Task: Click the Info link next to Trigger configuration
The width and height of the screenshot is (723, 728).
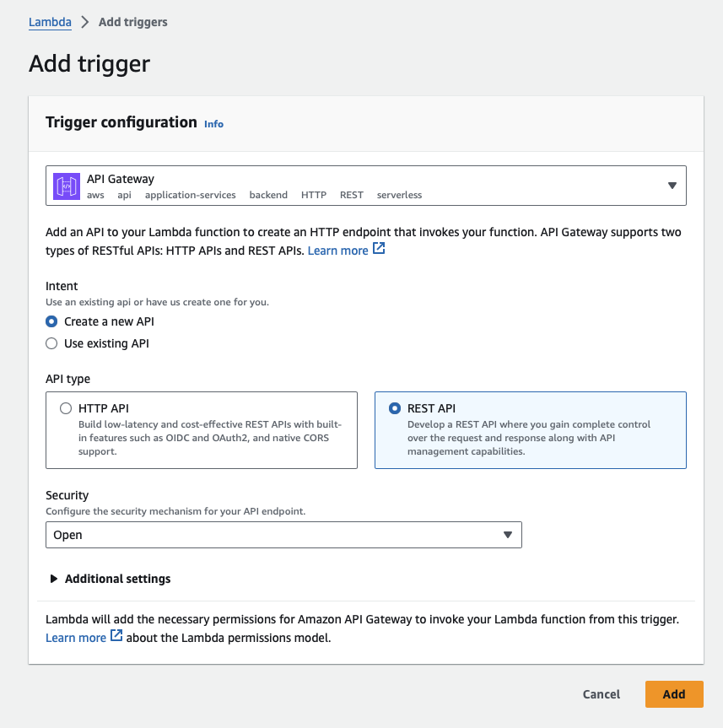Action: pyautogui.click(x=213, y=123)
